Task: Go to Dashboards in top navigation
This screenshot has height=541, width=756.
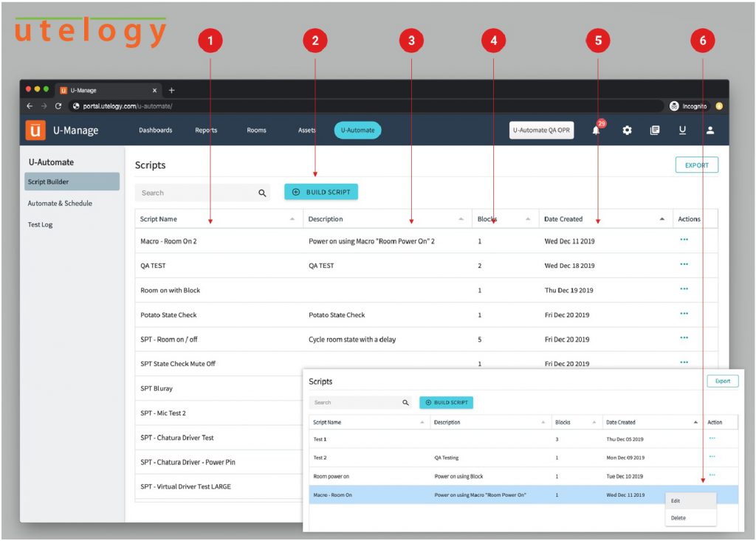Action: pyautogui.click(x=155, y=130)
